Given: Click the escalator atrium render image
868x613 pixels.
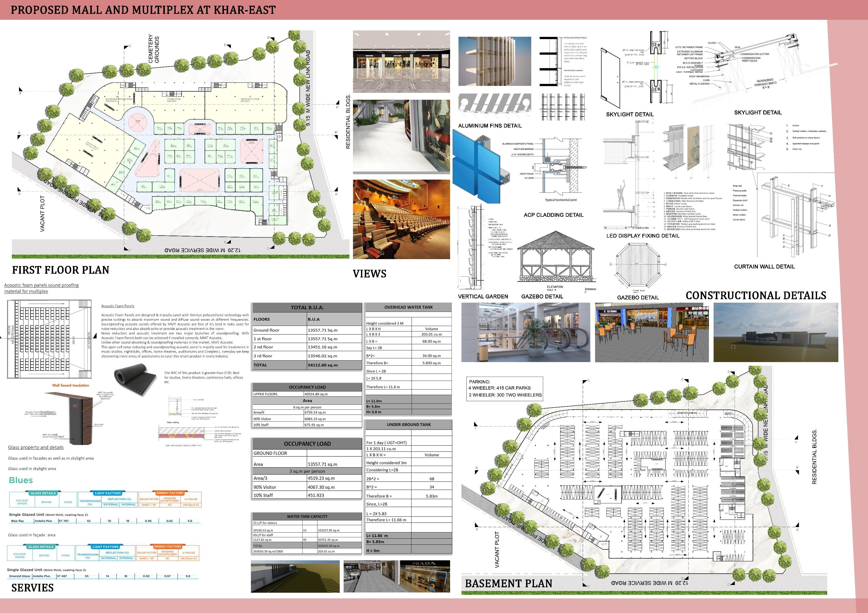Looking at the screenshot, I should [x=526, y=332].
